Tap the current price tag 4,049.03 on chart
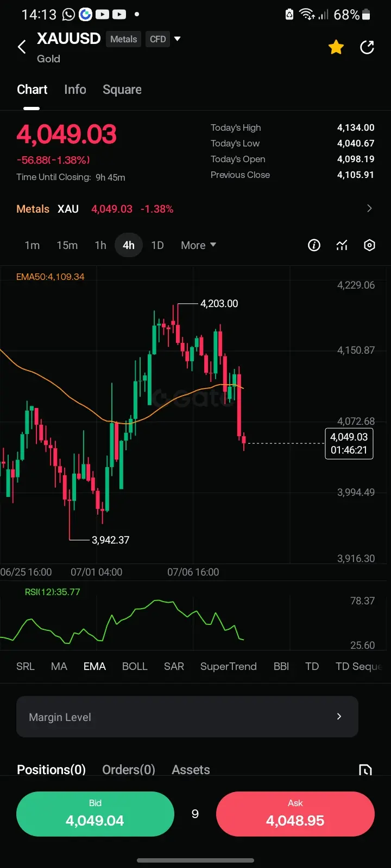 349,443
